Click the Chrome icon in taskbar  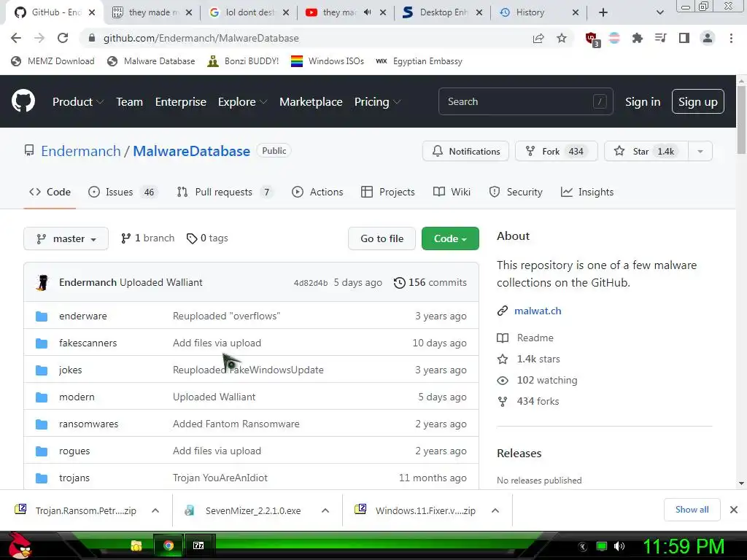[x=169, y=545]
